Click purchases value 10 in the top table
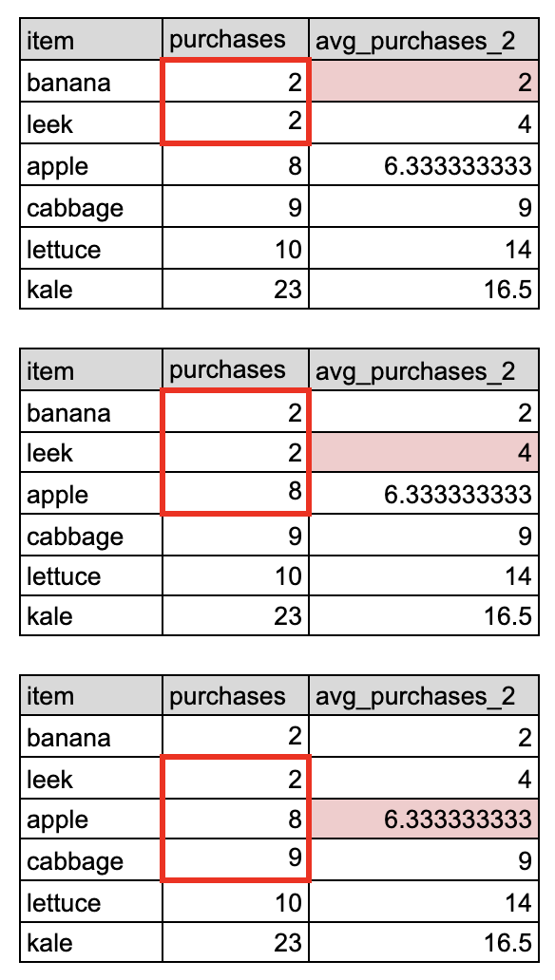 pos(236,248)
